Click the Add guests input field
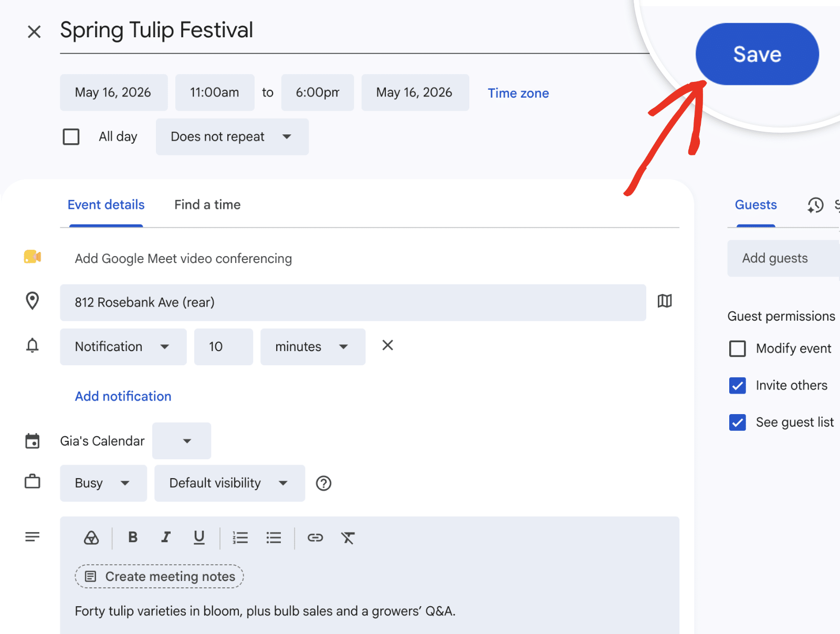840x634 pixels. pos(784,258)
